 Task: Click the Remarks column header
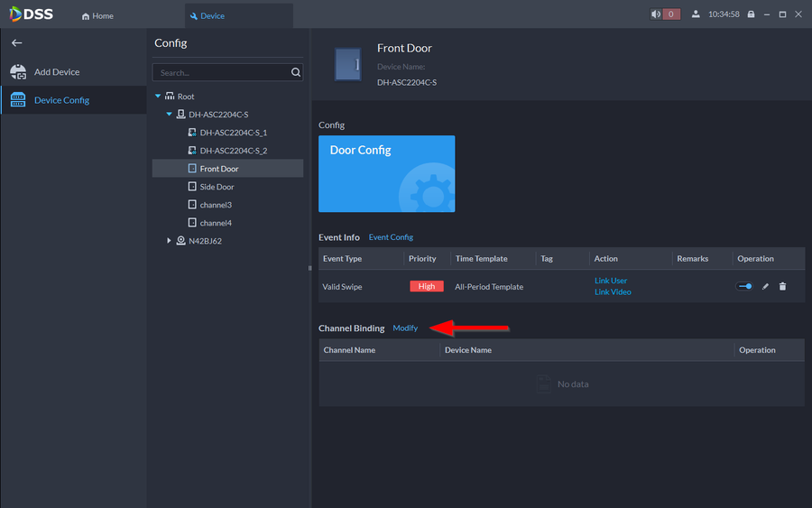[x=692, y=258]
